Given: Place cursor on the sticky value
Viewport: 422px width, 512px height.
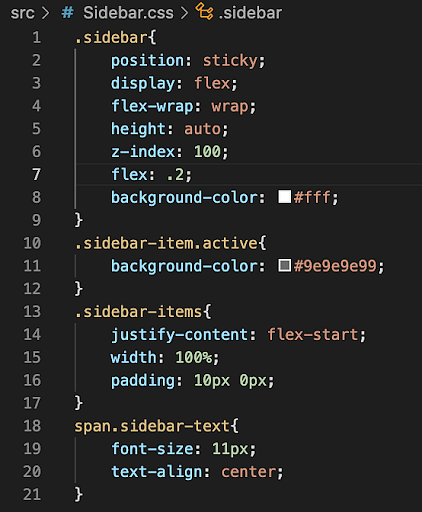Looking at the screenshot, I should [230, 61].
